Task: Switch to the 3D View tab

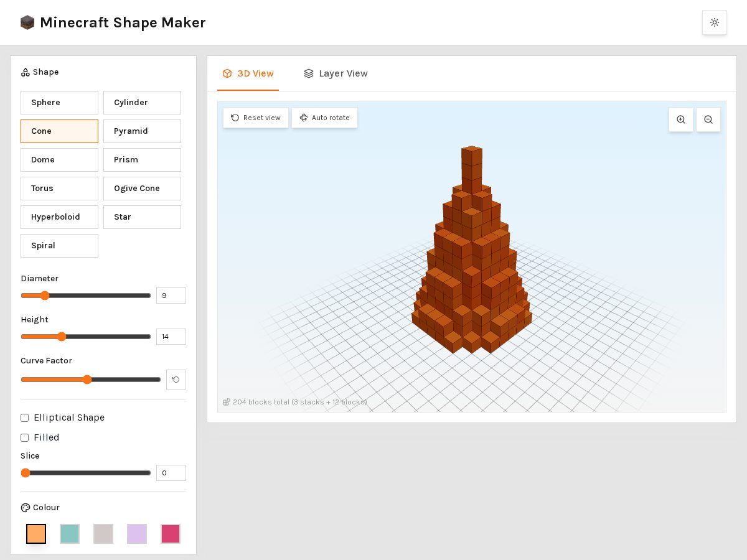Action: 248,73
